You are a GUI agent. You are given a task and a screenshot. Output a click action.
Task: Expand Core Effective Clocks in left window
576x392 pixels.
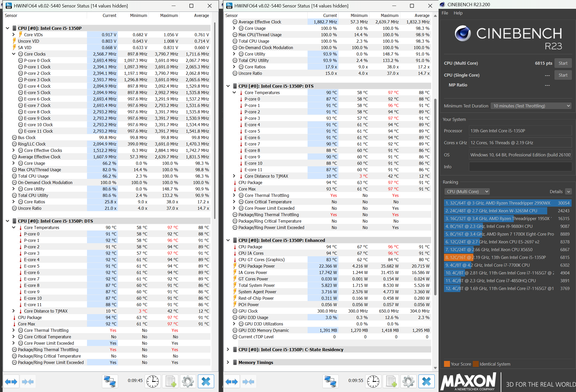point(14,150)
